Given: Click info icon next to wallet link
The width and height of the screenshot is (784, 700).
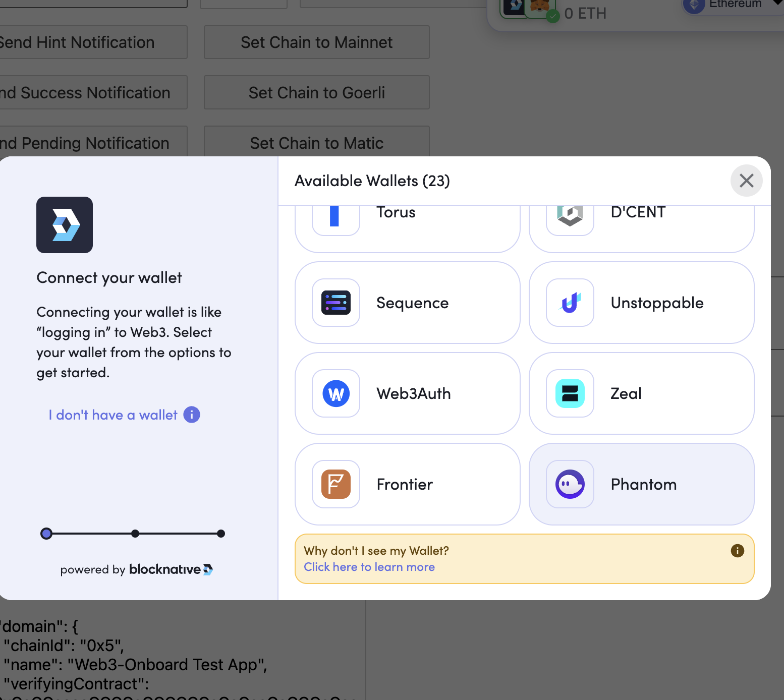Looking at the screenshot, I should [x=192, y=415].
